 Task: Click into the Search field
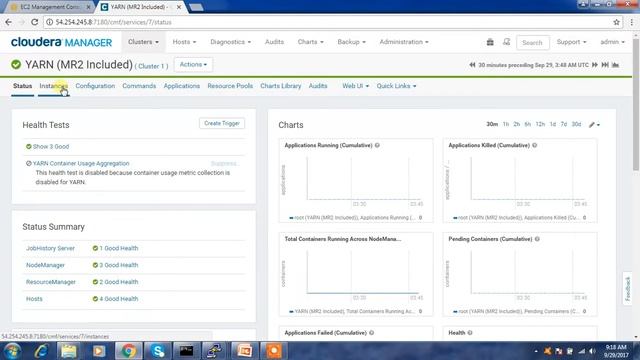tap(533, 42)
